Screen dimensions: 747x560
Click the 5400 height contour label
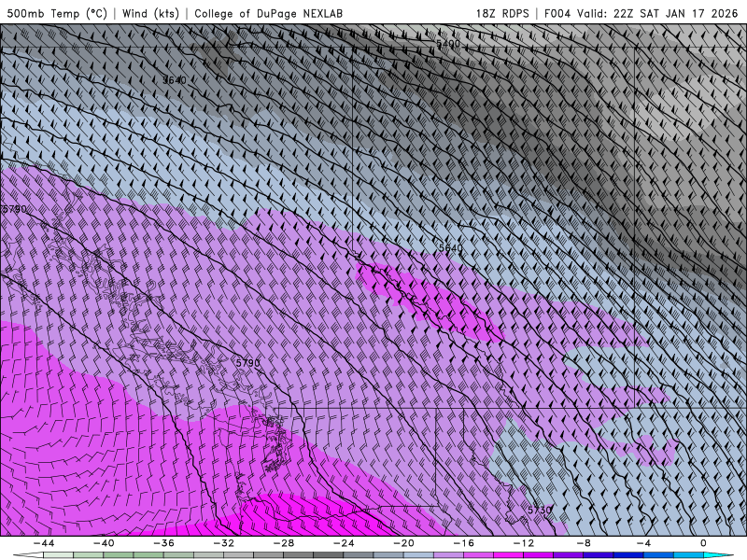(448, 44)
